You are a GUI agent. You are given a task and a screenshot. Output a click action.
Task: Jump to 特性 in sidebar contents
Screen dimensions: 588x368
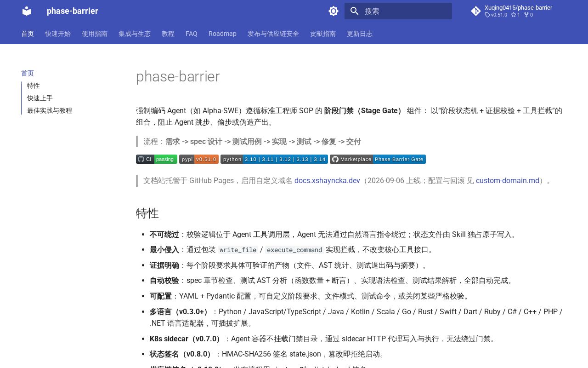click(34, 86)
